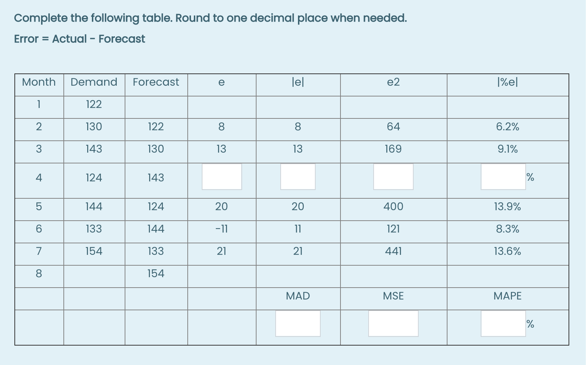Viewport: 588px width, 365px height.
Task: Click the MAD answer input box
Action: [298, 324]
